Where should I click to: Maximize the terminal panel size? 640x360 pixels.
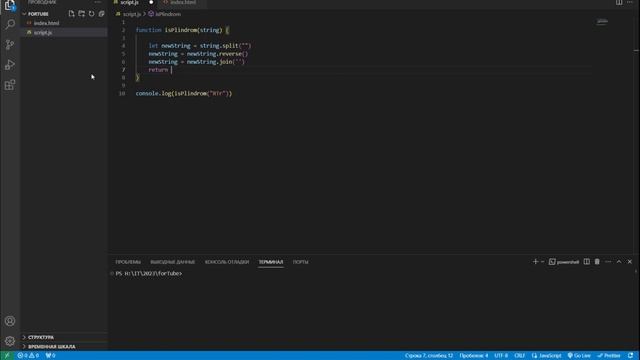[x=619, y=262]
